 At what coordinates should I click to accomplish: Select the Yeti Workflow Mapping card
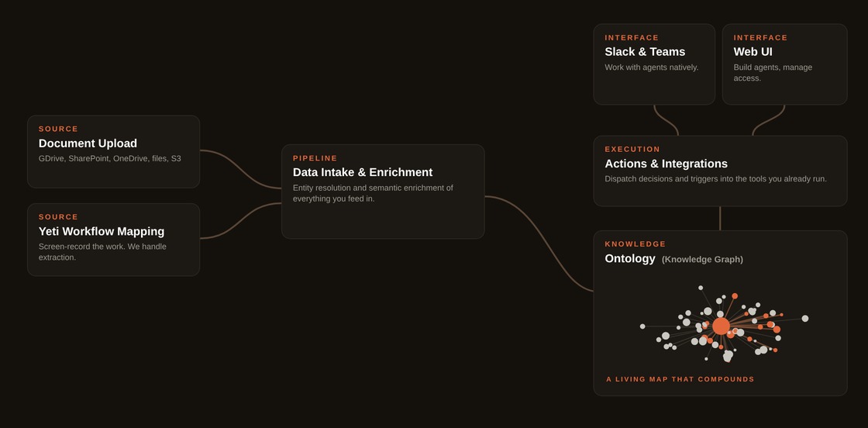[113, 240]
